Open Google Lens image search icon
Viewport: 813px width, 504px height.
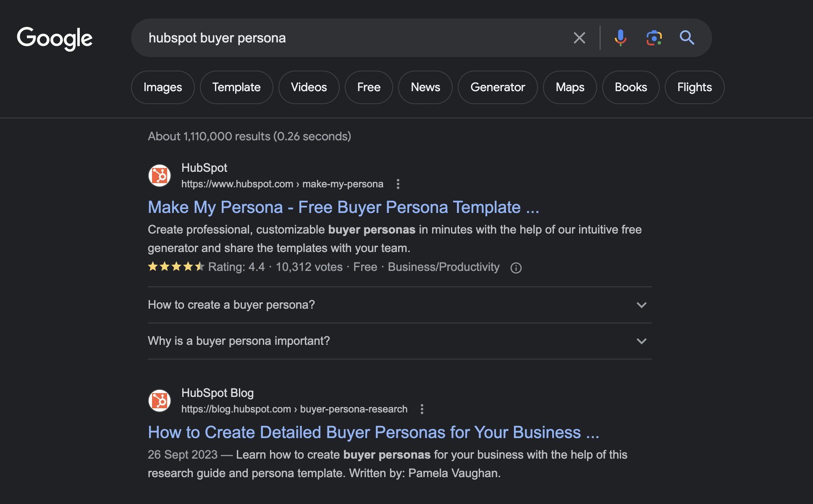654,38
